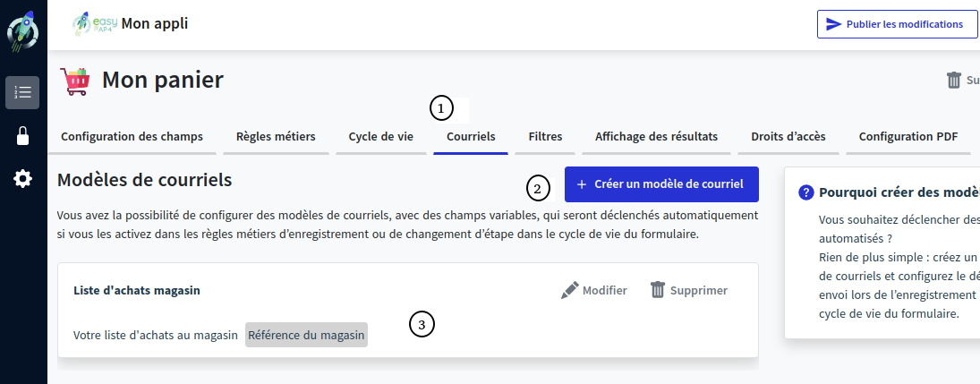Click the Référence du magasin variable chip
The width and height of the screenshot is (980, 384).
pos(306,336)
